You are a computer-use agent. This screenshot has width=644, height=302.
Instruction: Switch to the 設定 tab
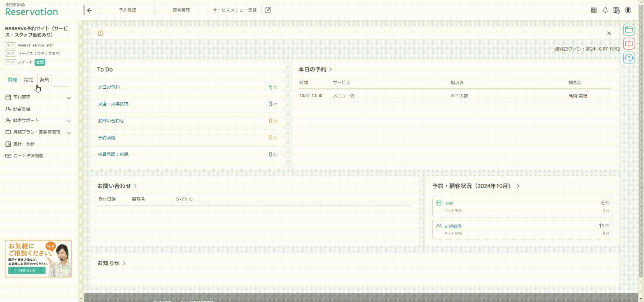point(29,80)
